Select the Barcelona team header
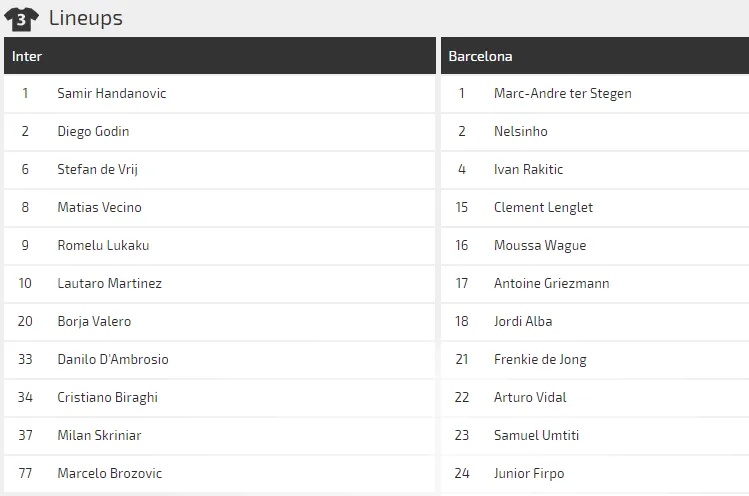The image size is (749, 496). pos(480,56)
